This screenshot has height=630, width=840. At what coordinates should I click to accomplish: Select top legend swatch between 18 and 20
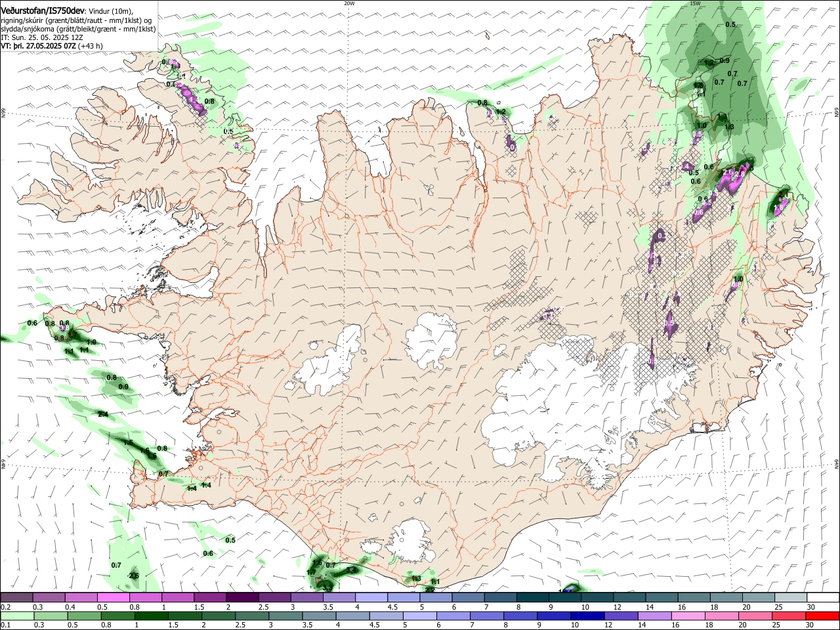[x=726, y=597]
